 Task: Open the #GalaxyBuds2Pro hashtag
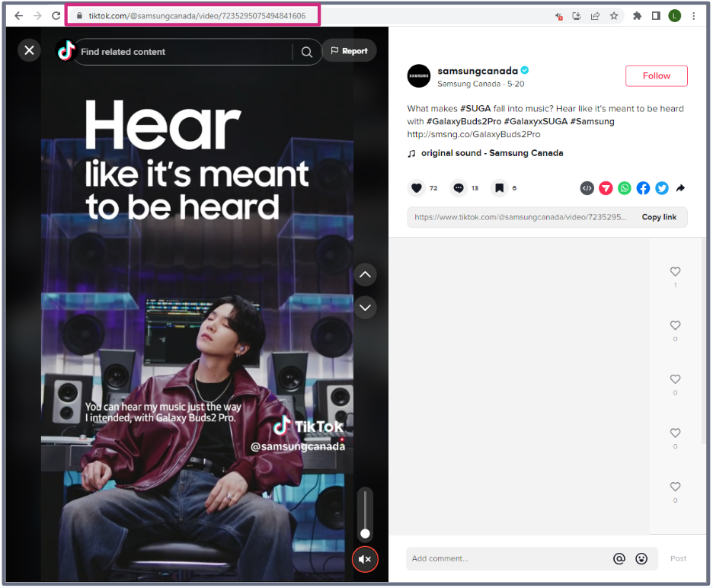pos(463,121)
